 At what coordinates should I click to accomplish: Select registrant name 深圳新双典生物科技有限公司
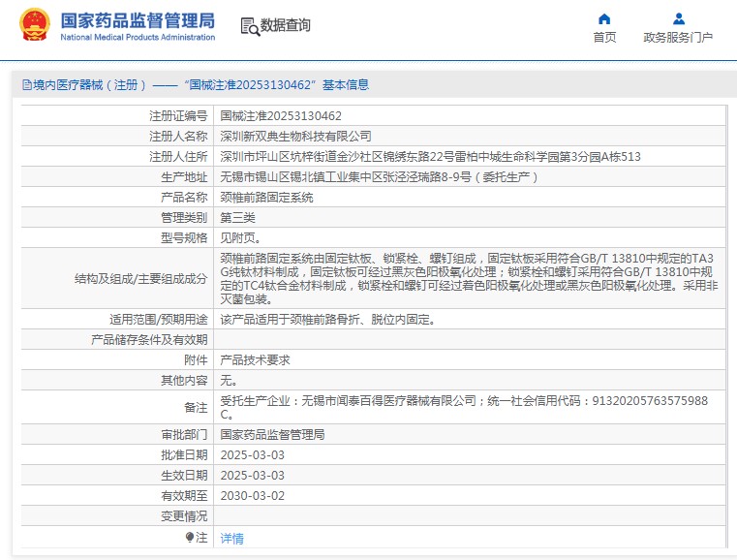click(295, 136)
